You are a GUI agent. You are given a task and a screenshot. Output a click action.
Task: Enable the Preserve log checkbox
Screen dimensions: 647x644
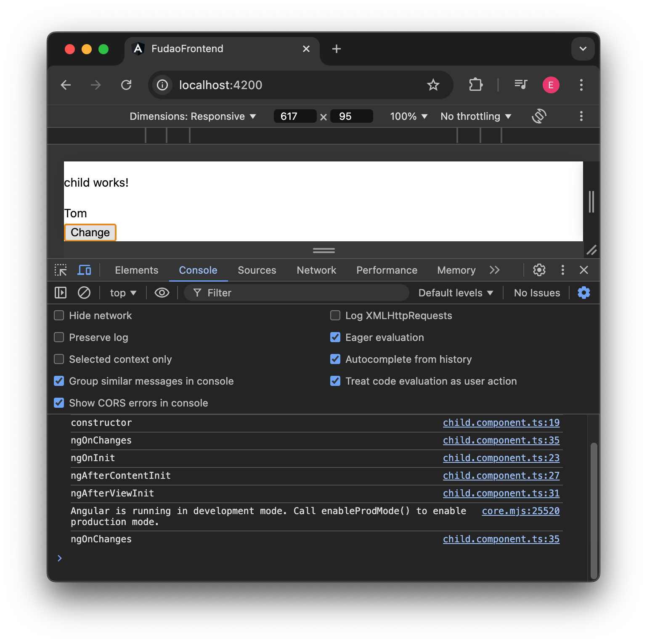point(58,337)
